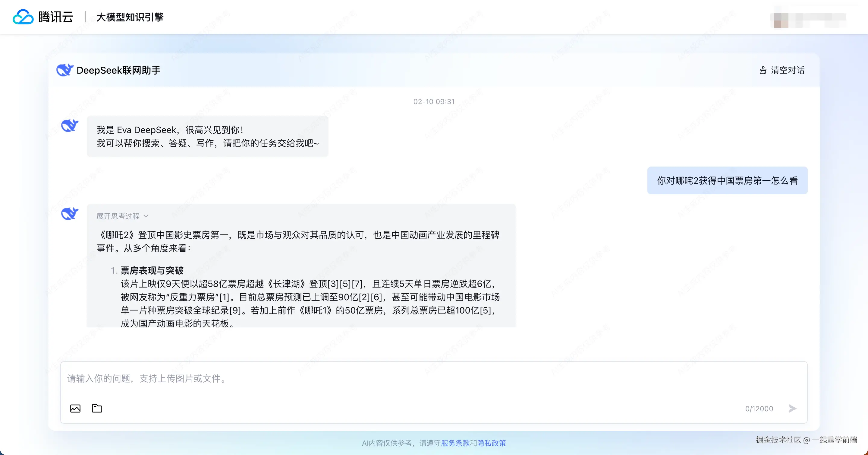Open the 服务条款 link
This screenshot has width=868, height=455.
coord(455,443)
